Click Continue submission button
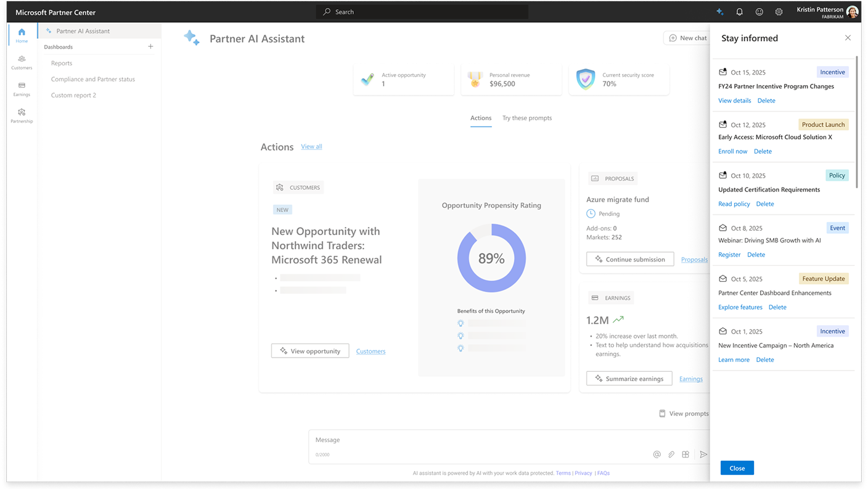The image size is (868, 489). 630,259
